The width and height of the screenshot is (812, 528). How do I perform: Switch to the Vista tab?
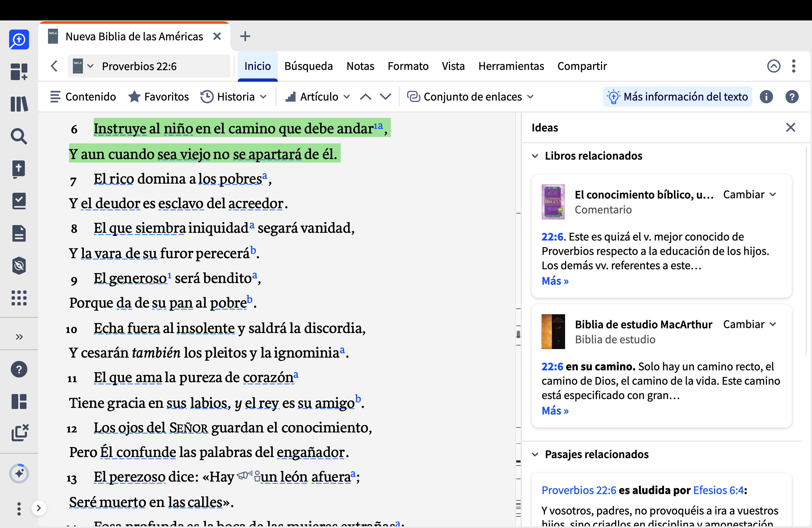tap(453, 66)
